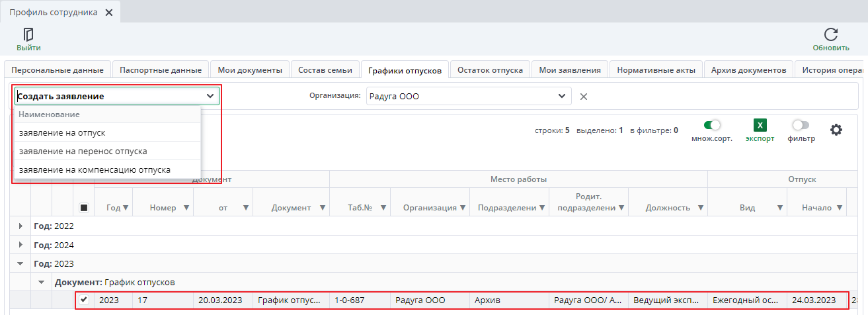Switch to Мои документы tab

[250, 69]
